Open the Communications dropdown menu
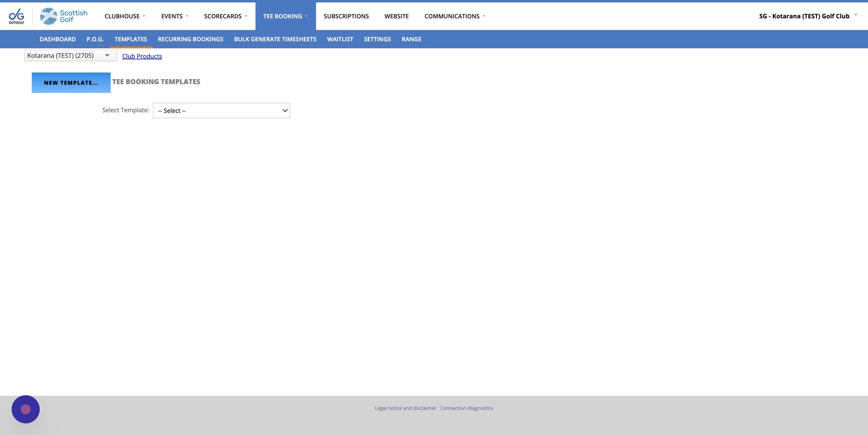Viewport: 868px width, 435px height. click(x=454, y=16)
